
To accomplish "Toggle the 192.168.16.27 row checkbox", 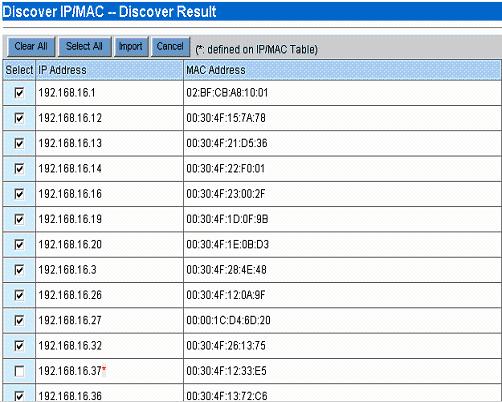I will (x=19, y=320).
